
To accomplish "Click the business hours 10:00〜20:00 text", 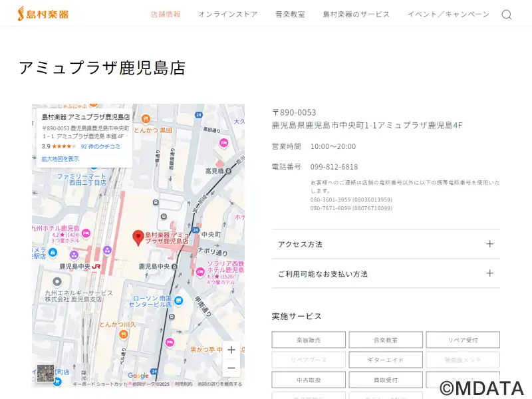I will tap(333, 146).
